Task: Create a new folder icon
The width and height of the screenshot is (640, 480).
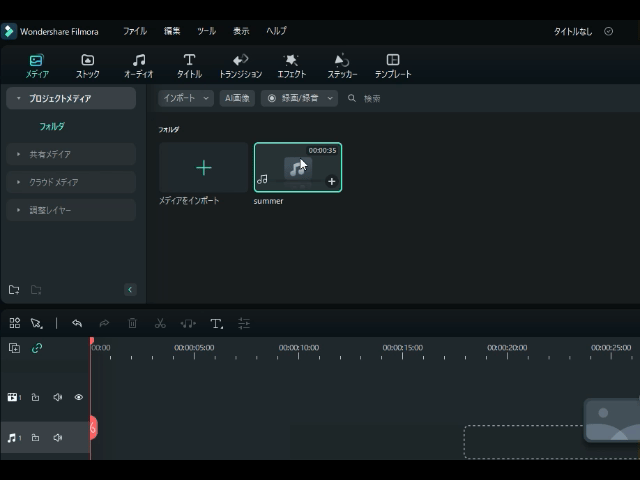Action: click(x=14, y=290)
